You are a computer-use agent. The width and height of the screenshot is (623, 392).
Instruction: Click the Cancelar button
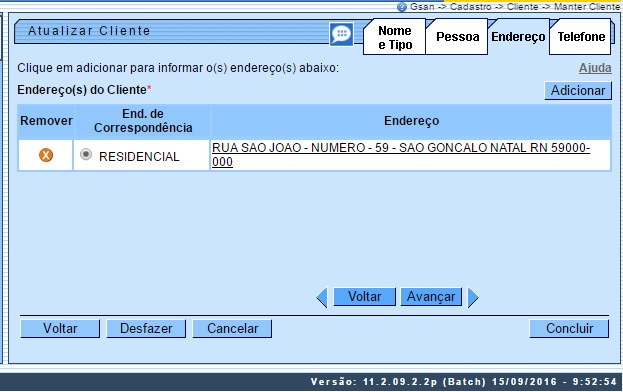(x=232, y=328)
